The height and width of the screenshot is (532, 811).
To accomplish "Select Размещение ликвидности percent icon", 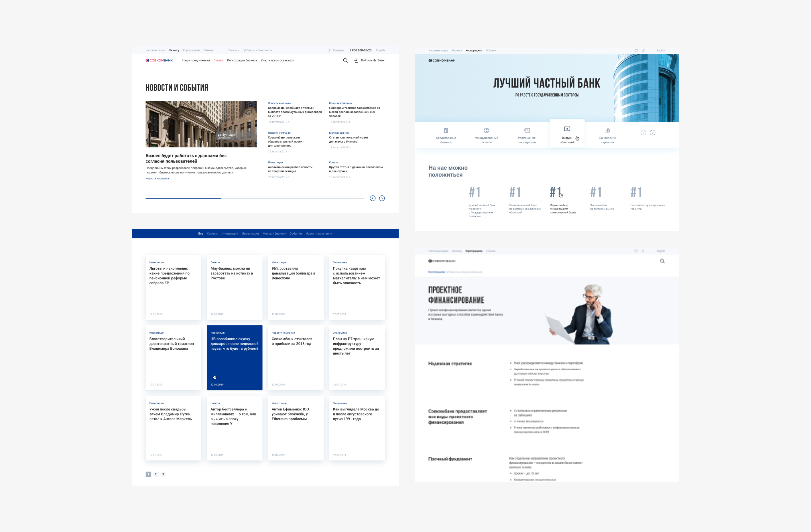I will click(526, 130).
